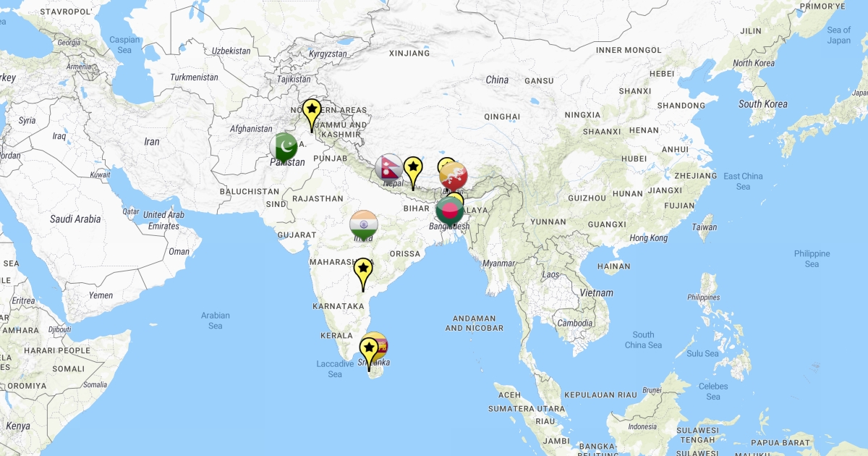Click the Hong Kong label

coord(649,238)
